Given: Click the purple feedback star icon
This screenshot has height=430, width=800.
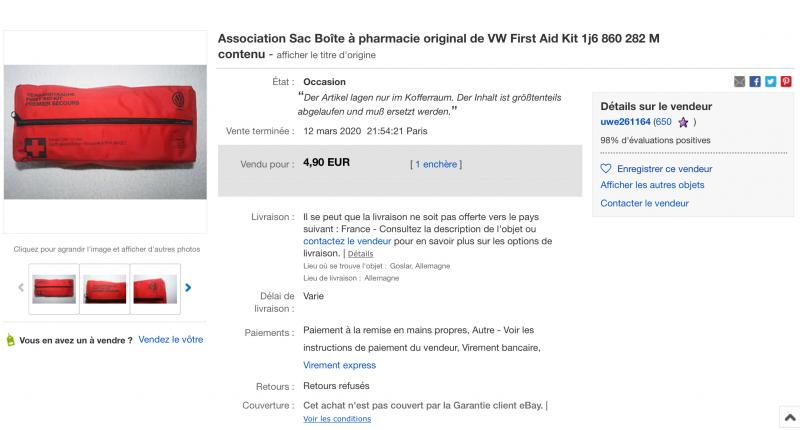Looking at the screenshot, I should click(x=683, y=122).
